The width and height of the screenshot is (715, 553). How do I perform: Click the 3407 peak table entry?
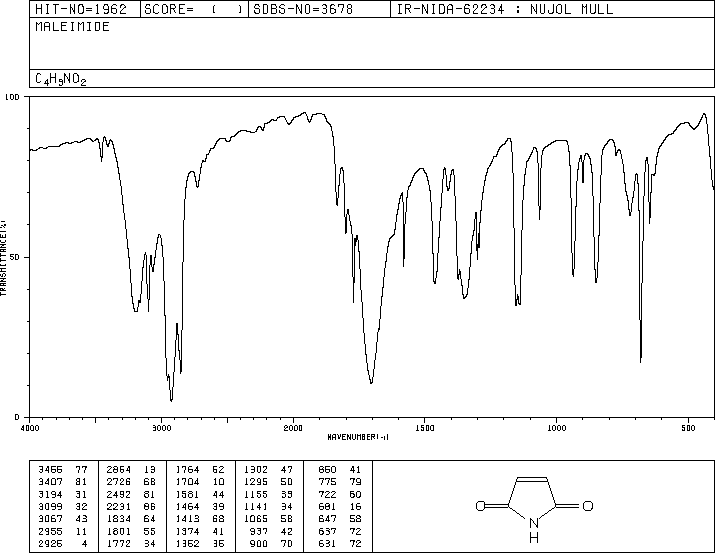[x=62, y=482]
